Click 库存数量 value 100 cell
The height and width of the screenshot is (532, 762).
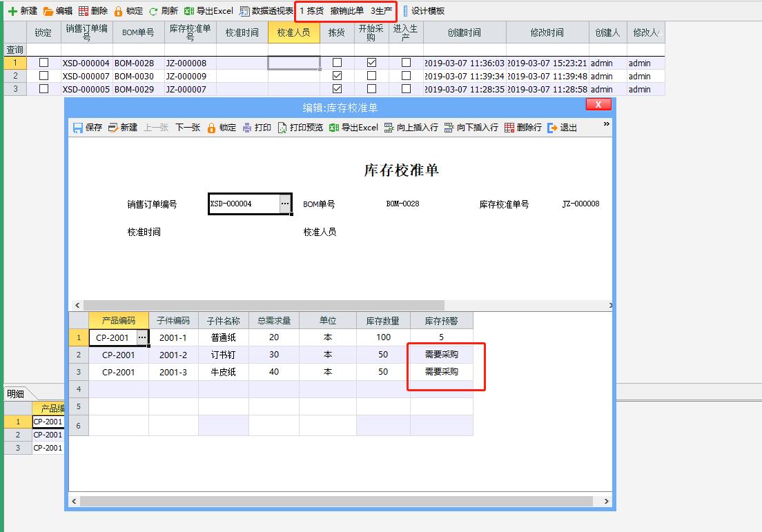[384, 337]
